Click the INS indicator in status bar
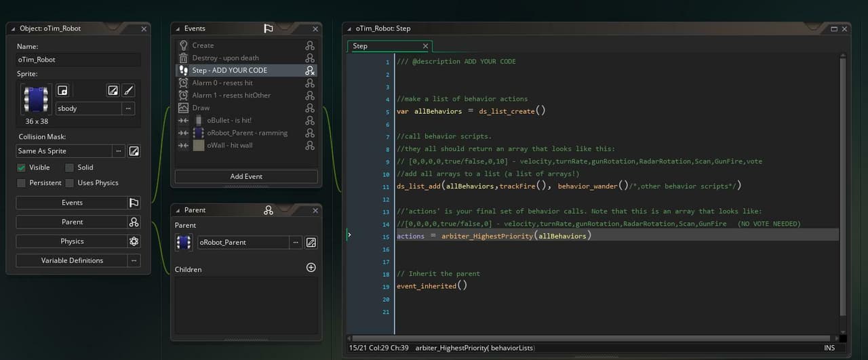 click(829, 348)
